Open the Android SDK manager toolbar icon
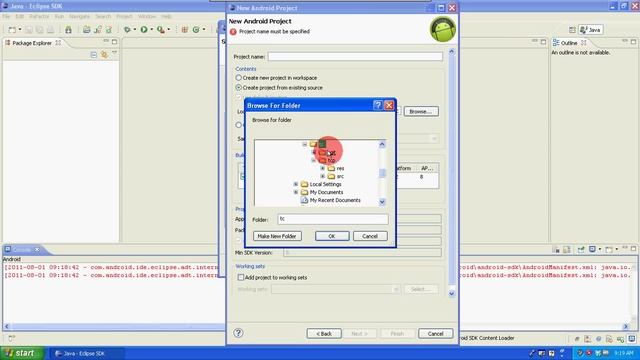This screenshot has width=640, height=360. click(69, 30)
